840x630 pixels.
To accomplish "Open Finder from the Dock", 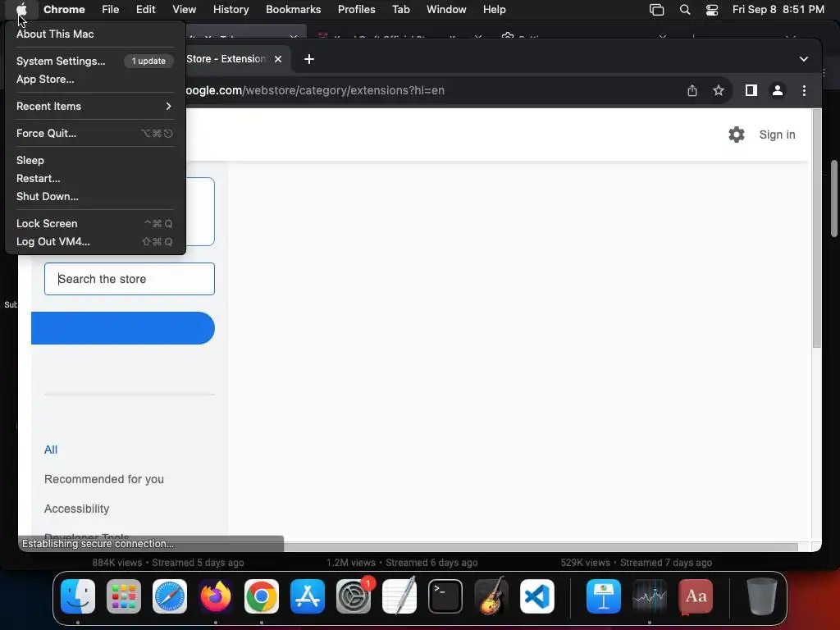I will 78,596.
